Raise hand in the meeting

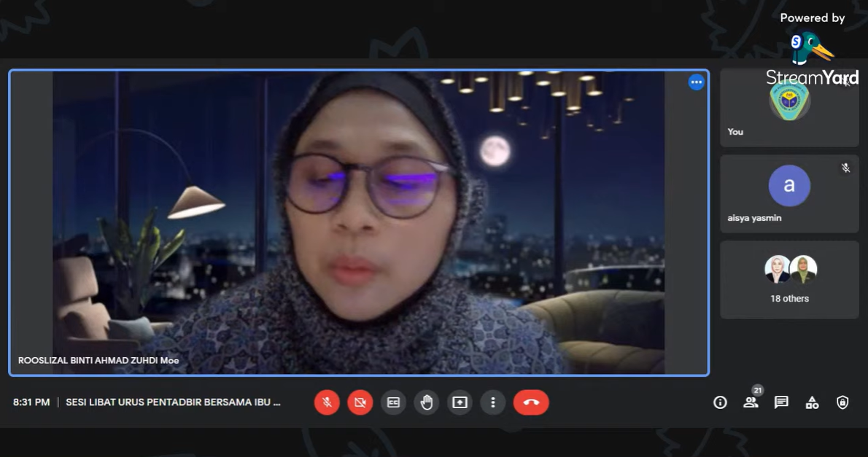coord(427,402)
